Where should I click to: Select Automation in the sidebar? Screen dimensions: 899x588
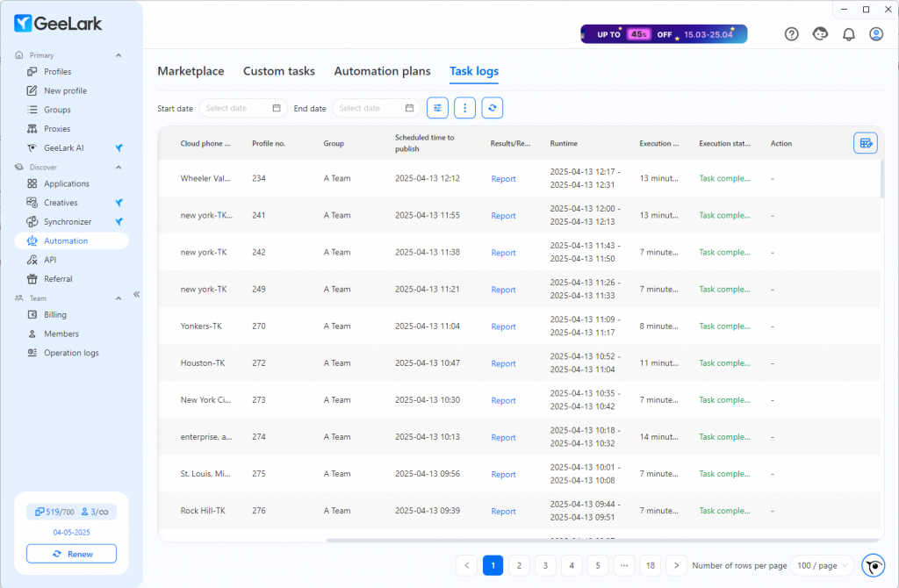[71, 240]
